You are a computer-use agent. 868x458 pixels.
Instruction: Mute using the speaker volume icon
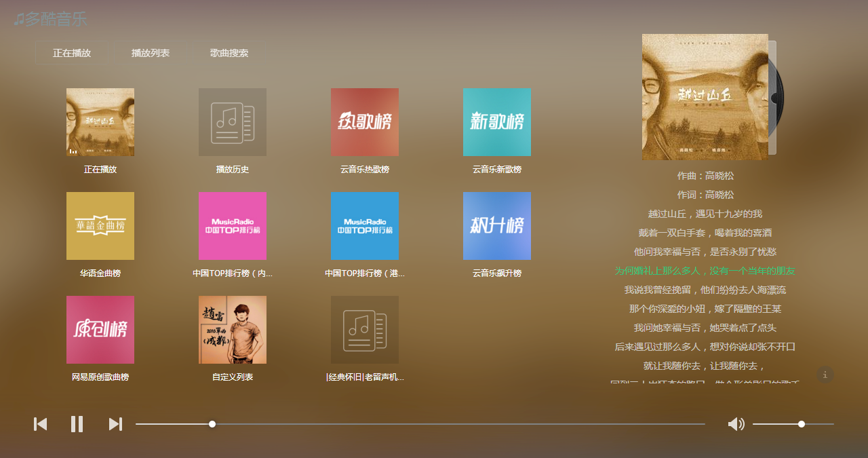point(736,424)
